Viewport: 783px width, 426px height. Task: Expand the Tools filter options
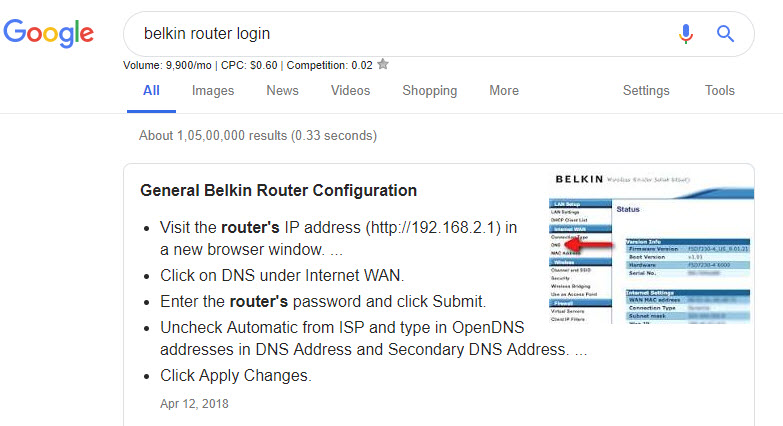(720, 90)
